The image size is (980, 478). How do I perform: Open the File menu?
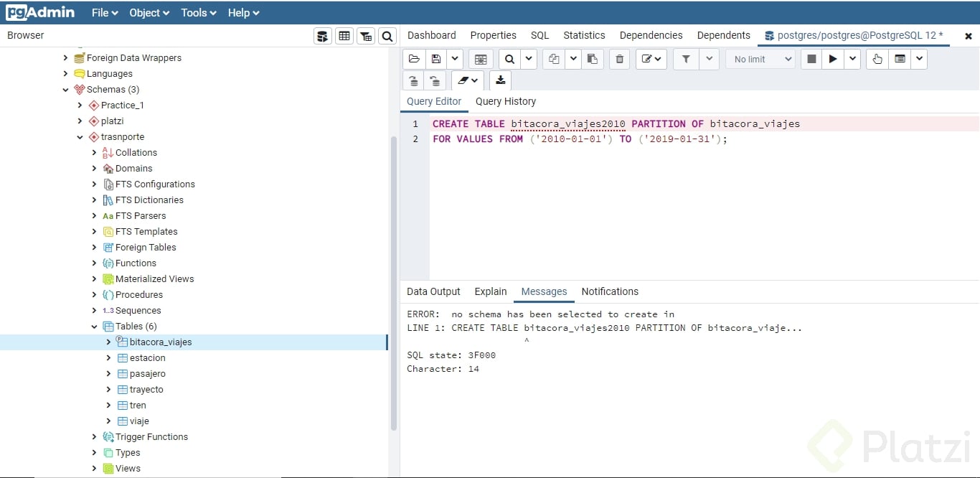click(x=105, y=13)
